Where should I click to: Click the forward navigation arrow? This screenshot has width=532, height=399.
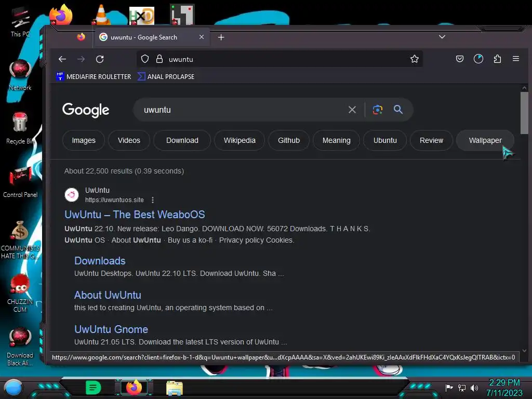click(81, 59)
